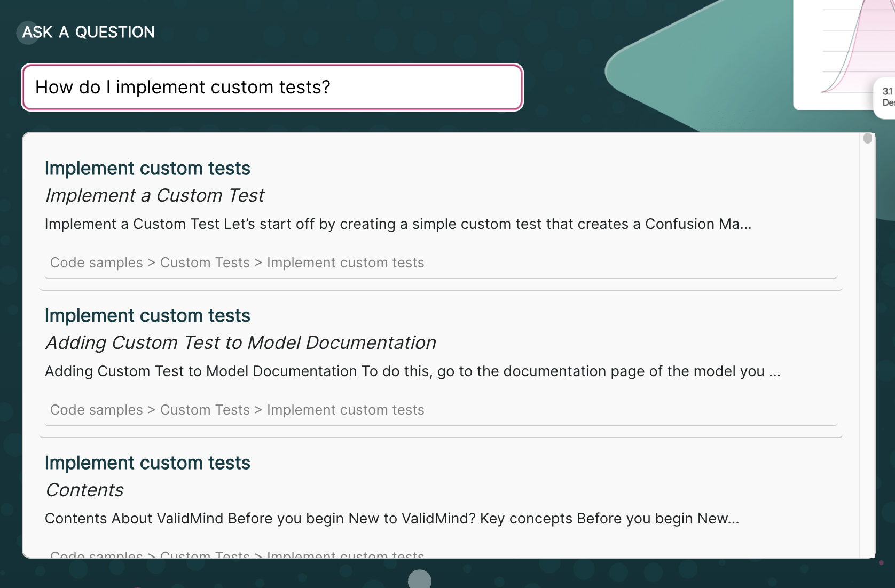The image size is (895, 588).
Task: Click the snippet text mentioning ValidMind key concepts
Action: (x=391, y=518)
